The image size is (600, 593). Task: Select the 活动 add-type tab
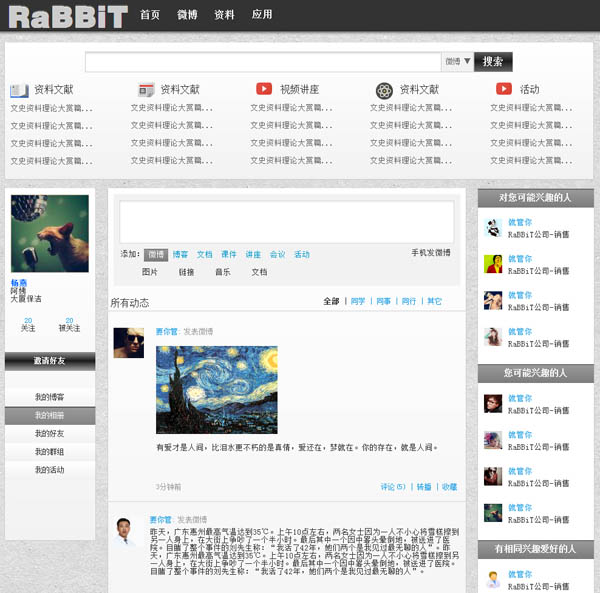(302, 254)
